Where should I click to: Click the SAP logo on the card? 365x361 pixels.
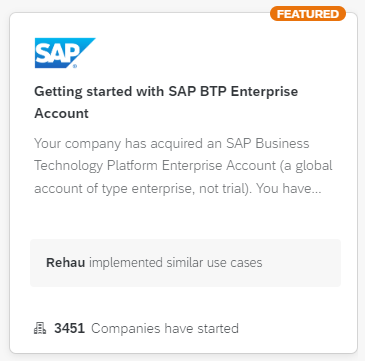point(65,53)
